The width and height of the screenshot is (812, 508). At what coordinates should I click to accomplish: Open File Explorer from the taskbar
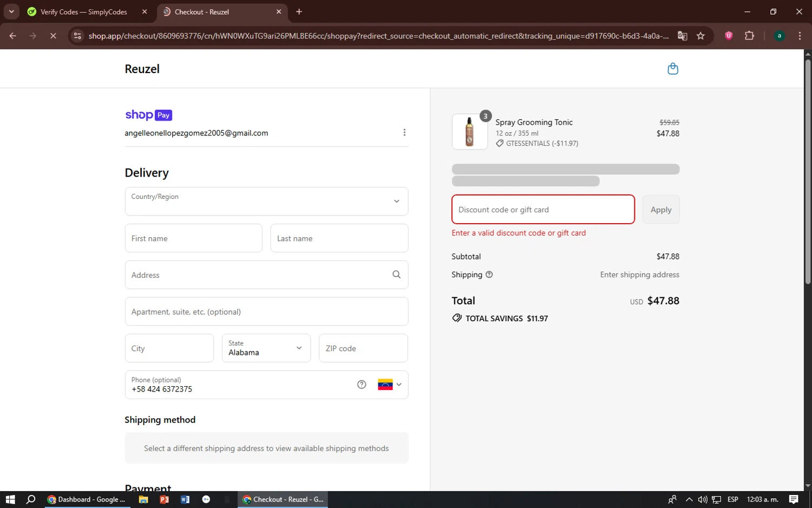[143, 499]
